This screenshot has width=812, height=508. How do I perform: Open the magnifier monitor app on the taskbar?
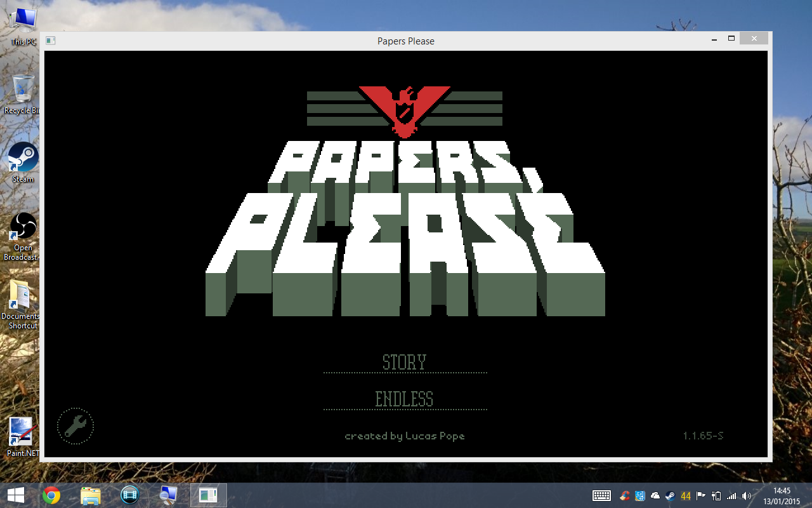(168, 495)
